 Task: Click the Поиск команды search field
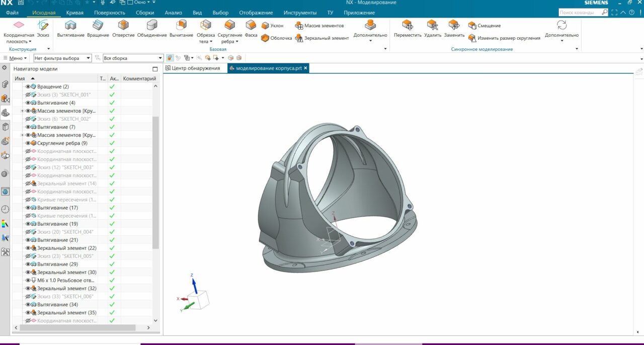[x=580, y=13]
